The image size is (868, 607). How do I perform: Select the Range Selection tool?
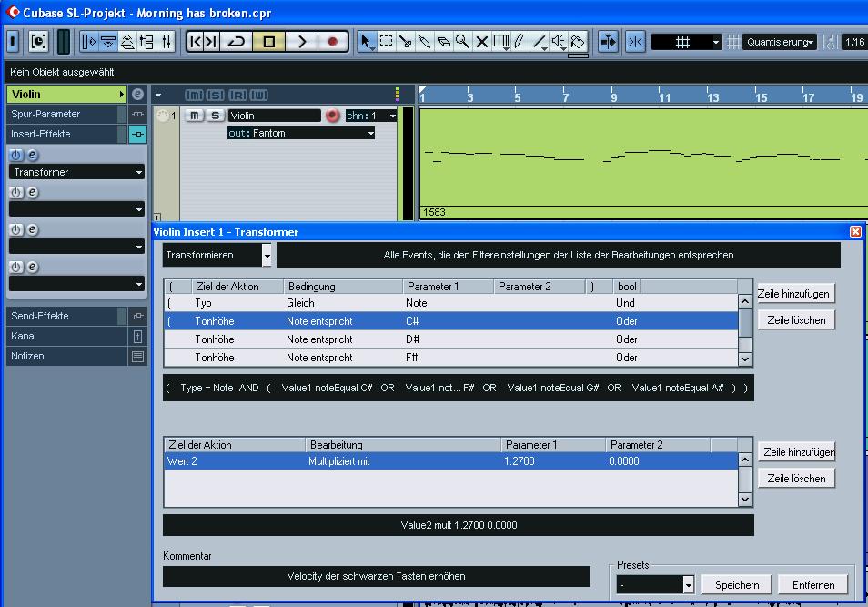pyautogui.click(x=386, y=42)
